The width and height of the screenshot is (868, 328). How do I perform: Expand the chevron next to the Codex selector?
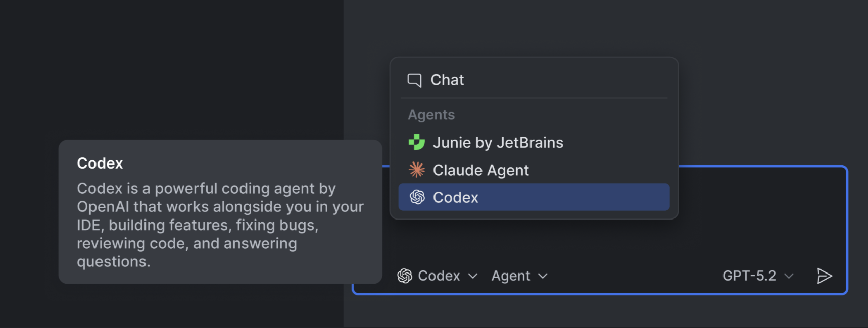[x=473, y=276]
